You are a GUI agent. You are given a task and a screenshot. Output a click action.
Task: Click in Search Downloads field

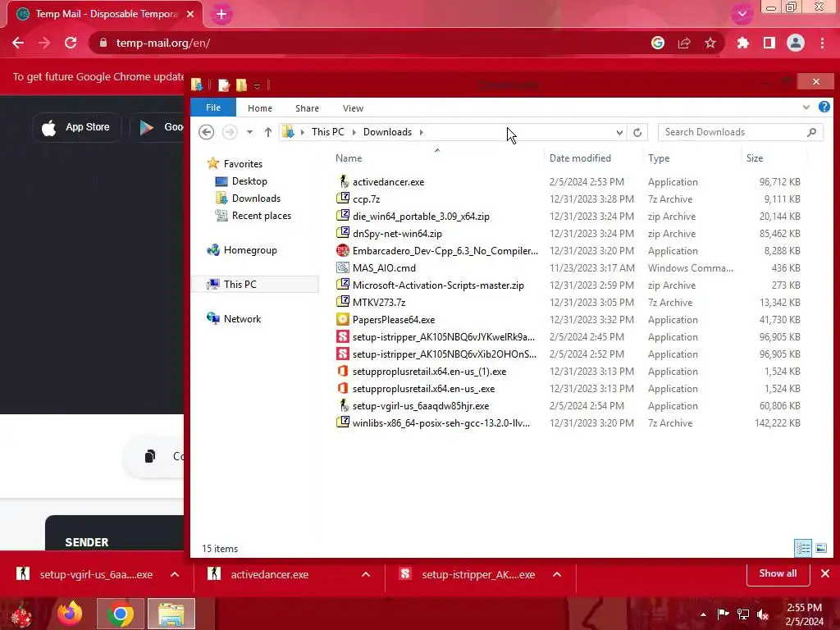coord(733,132)
